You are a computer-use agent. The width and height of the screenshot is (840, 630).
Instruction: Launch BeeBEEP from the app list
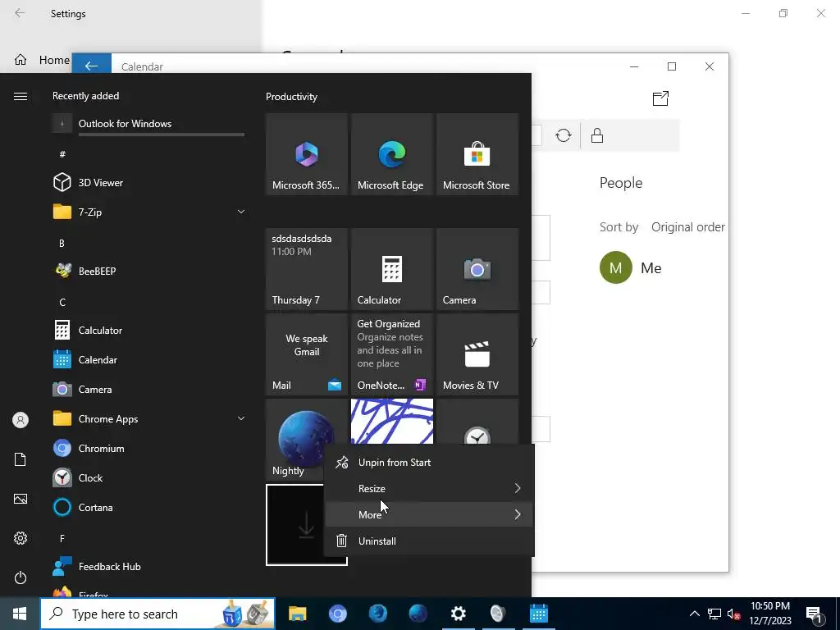149,271
